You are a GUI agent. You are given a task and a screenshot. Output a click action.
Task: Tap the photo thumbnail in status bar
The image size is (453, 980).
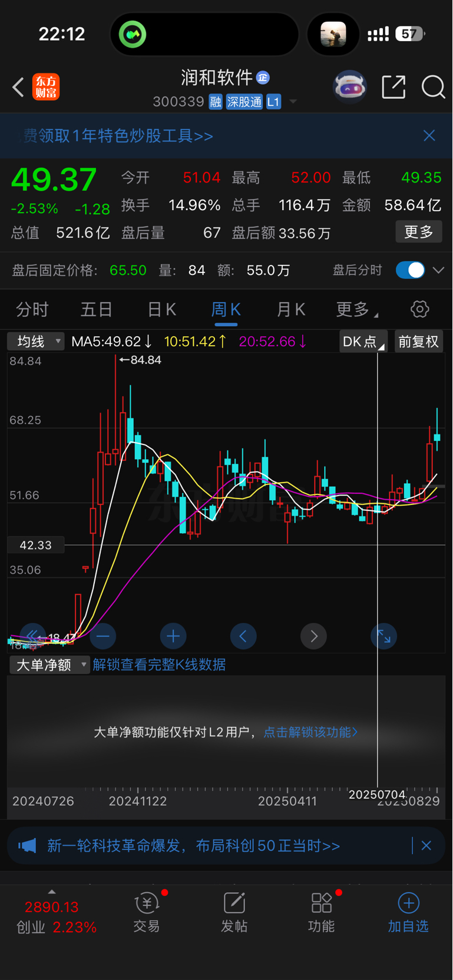pyautogui.click(x=333, y=34)
